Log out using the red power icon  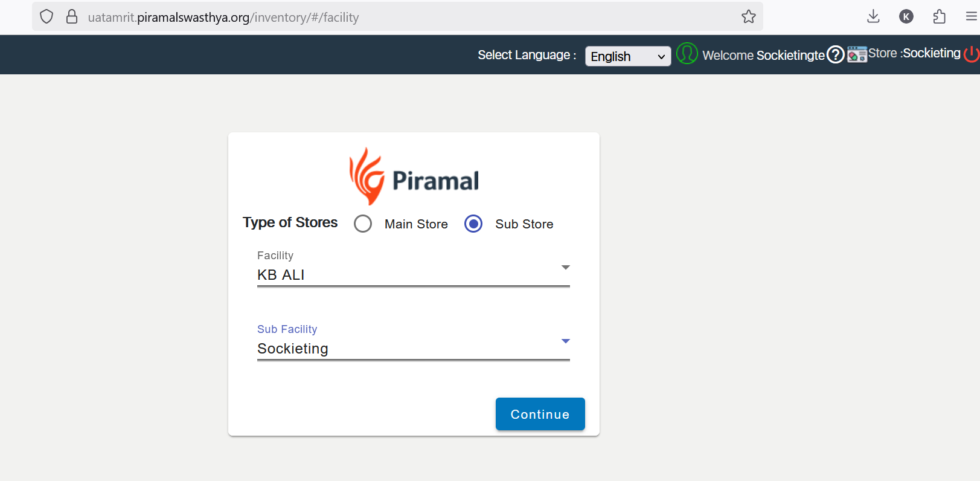point(972,54)
